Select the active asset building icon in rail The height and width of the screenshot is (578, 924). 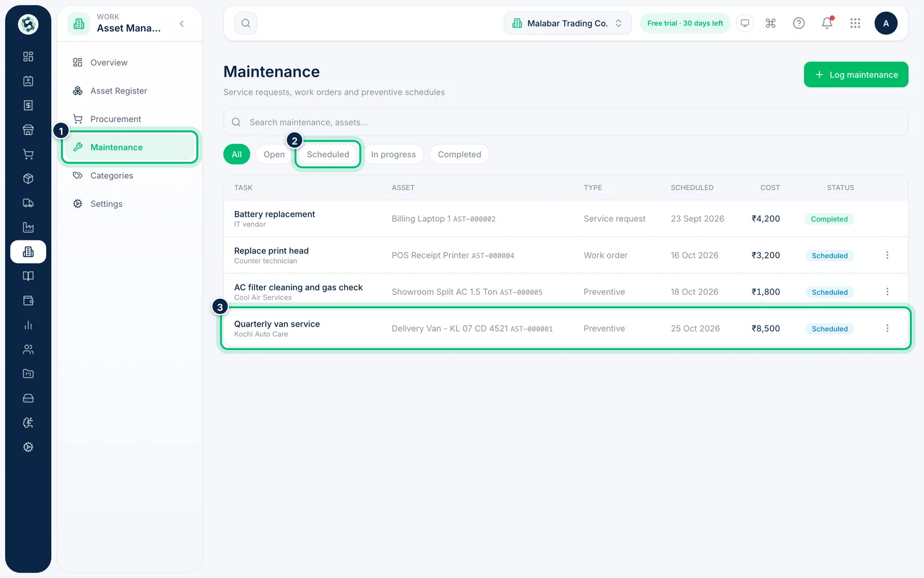point(28,252)
